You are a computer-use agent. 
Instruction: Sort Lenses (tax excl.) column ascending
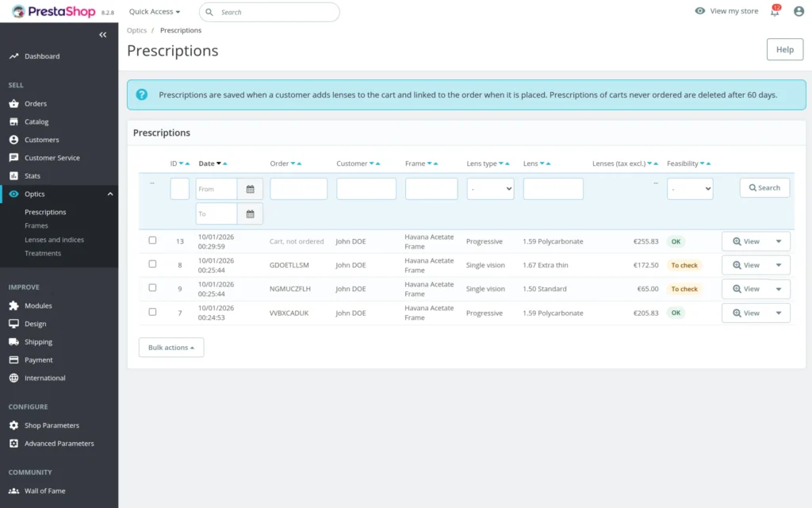[x=656, y=164]
